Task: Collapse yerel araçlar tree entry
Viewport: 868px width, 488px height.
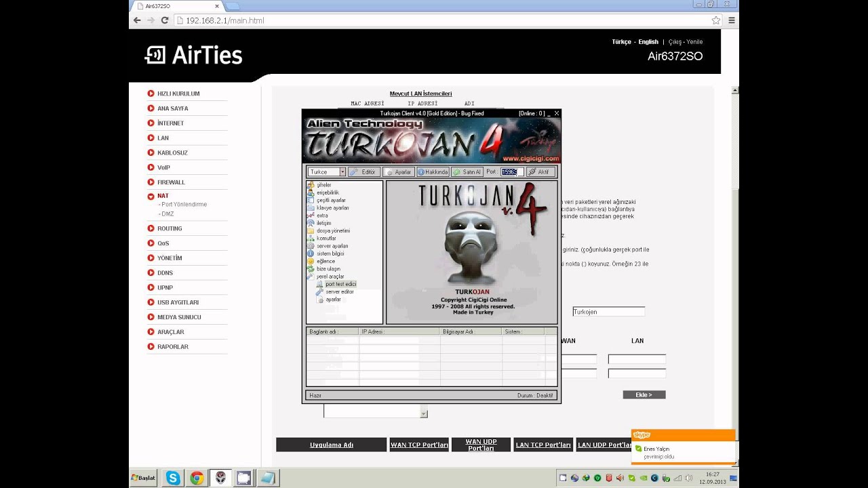Action: pyautogui.click(x=330, y=277)
